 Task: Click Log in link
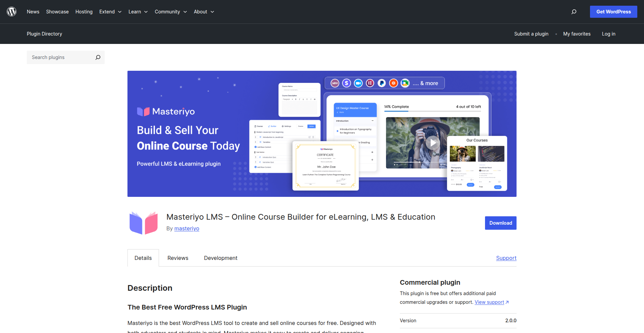[x=608, y=34]
